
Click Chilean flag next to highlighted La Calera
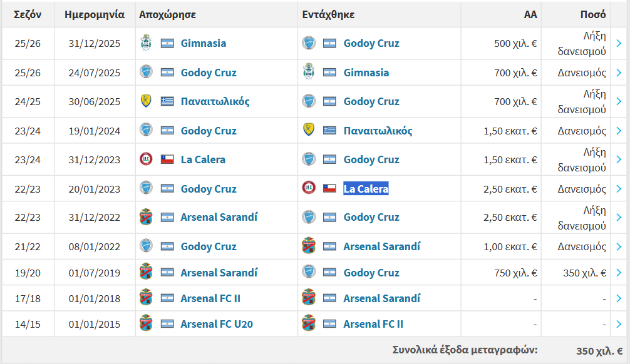(x=329, y=189)
